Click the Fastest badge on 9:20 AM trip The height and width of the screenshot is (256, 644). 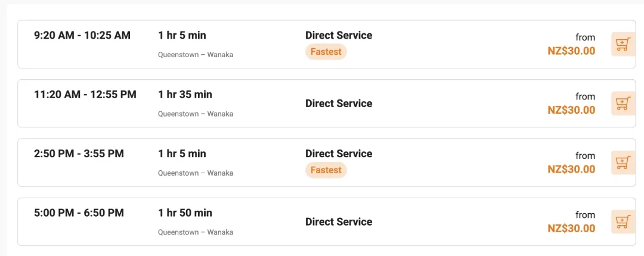pyautogui.click(x=326, y=52)
